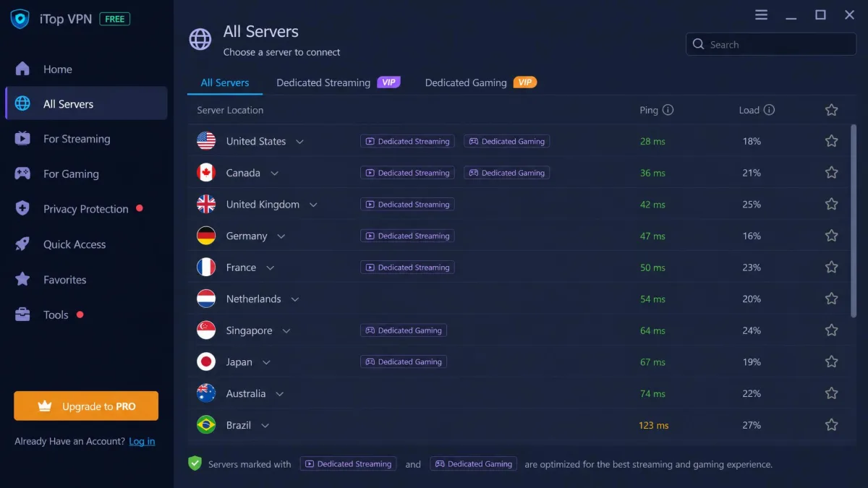Switch to the All Servers tab
The width and height of the screenshot is (868, 488).
pyautogui.click(x=225, y=82)
